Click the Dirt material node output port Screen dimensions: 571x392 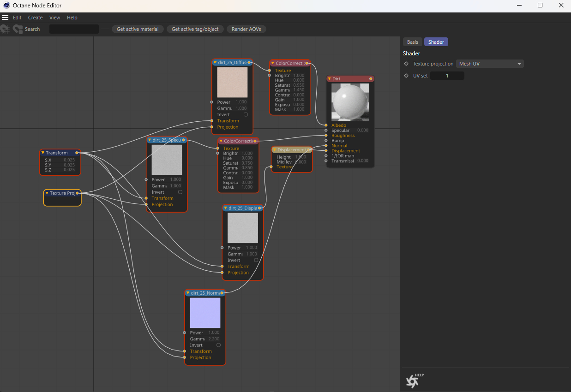[371, 79]
